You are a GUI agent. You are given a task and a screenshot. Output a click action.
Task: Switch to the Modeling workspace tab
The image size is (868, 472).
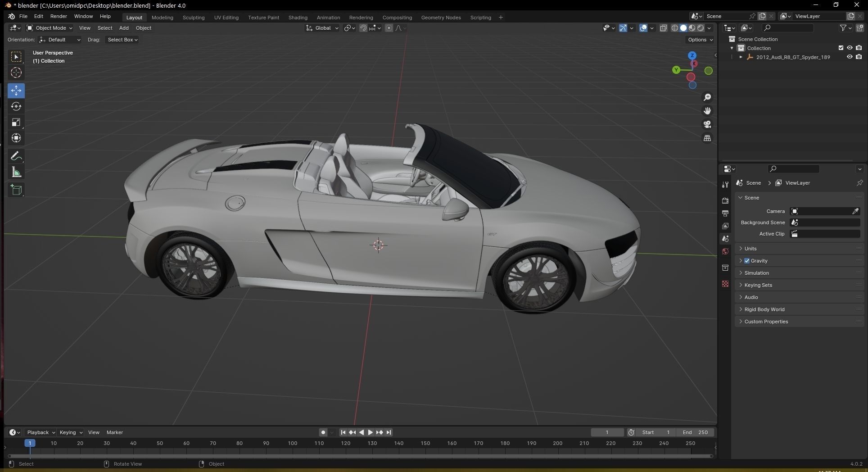(x=162, y=18)
